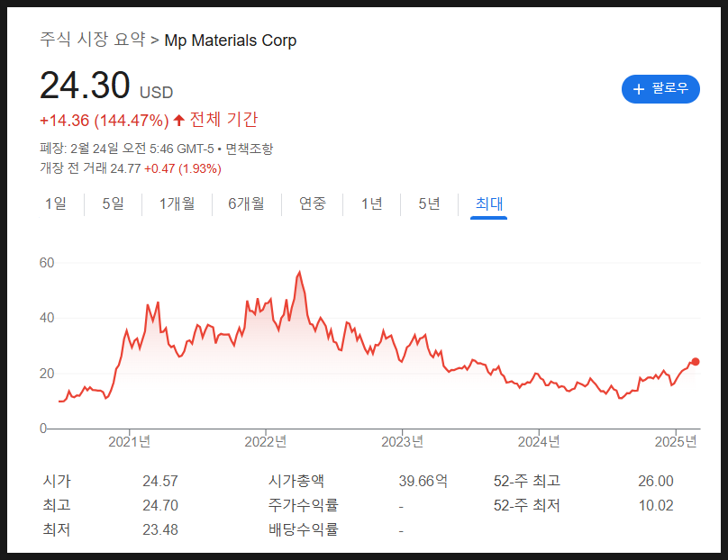
Task: Click the 60 y-axis label
Action: 47,263
